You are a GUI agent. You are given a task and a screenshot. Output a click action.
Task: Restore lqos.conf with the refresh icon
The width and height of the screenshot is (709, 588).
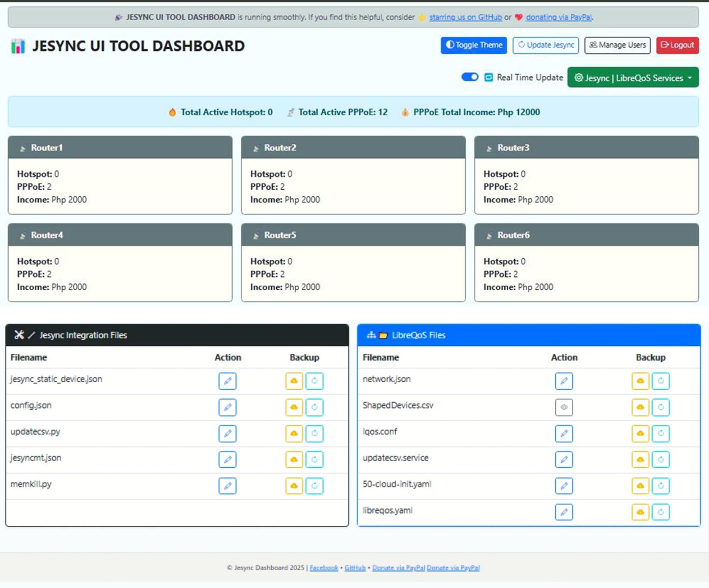661,433
